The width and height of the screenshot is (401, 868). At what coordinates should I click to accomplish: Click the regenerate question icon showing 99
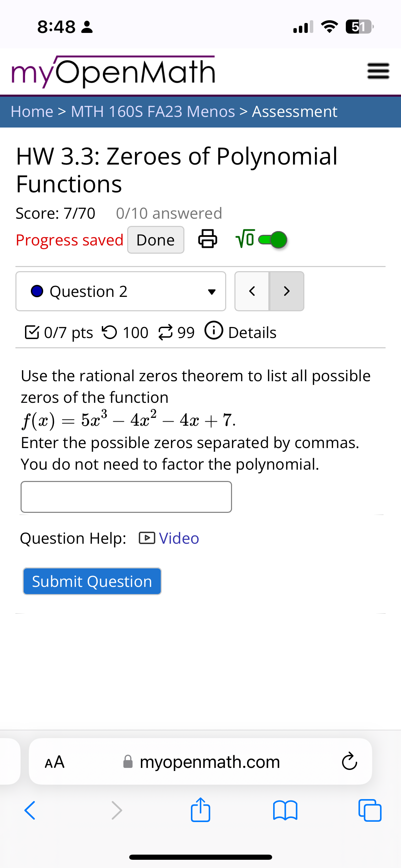pos(166,331)
